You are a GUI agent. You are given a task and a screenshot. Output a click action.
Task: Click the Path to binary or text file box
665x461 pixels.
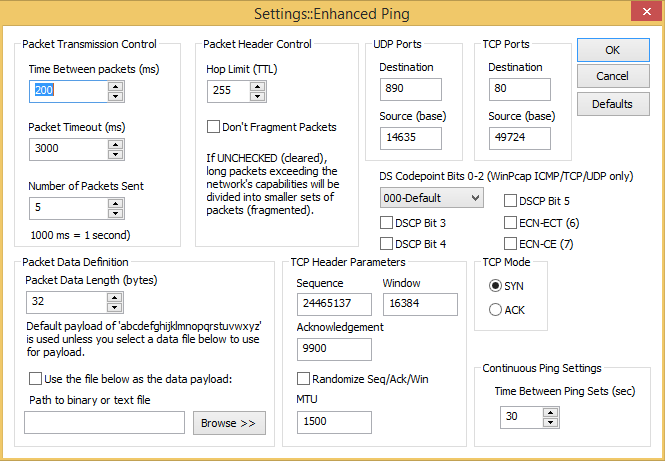(x=104, y=422)
